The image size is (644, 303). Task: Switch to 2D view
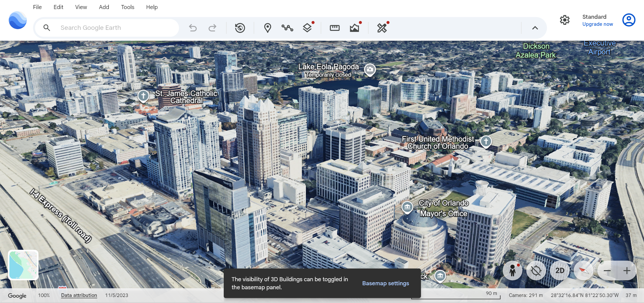pyautogui.click(x=559, y=270)
